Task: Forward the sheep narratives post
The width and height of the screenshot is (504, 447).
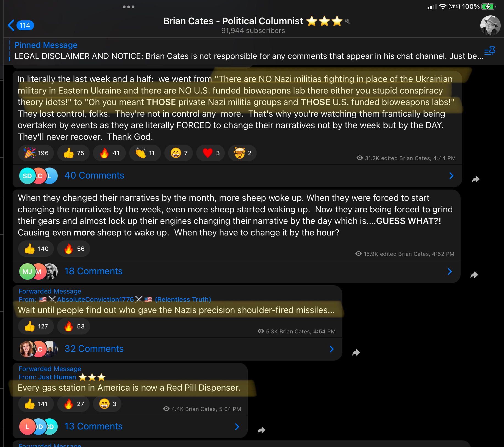Action: tap(474, 275)
